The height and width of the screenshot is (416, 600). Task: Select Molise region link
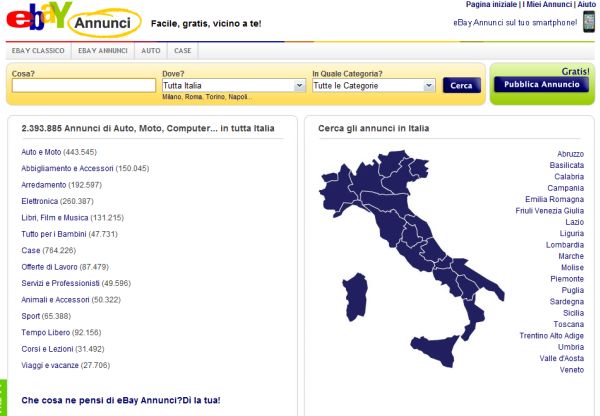tap(572, 268)
